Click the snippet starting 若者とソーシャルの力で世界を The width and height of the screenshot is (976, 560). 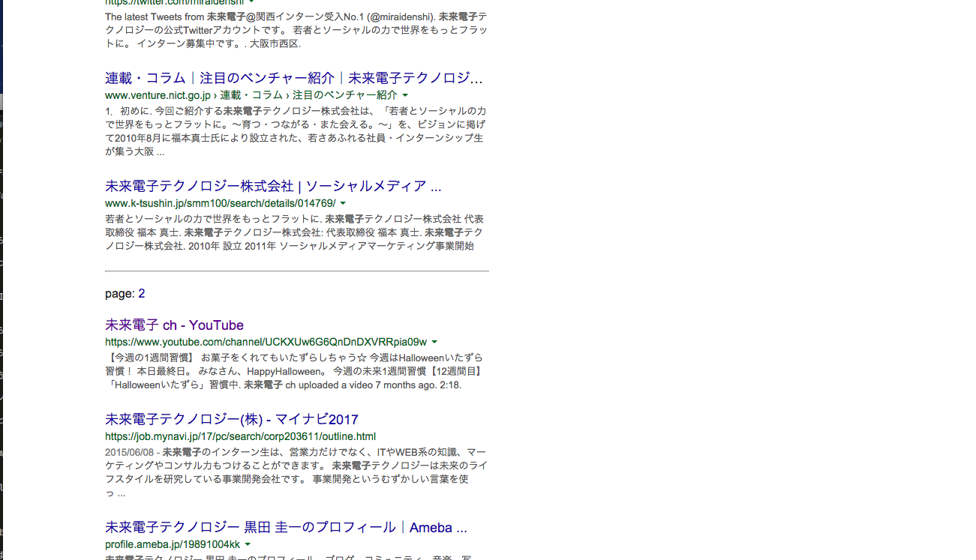[x=295, y=232]
